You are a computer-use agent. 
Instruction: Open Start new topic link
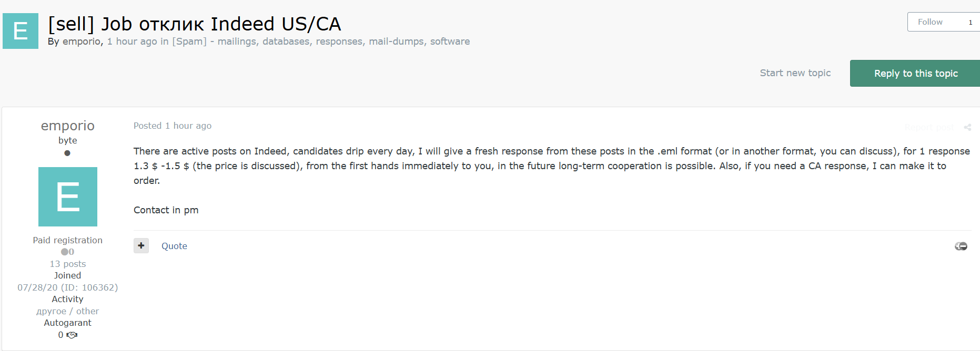coord(795,73)
